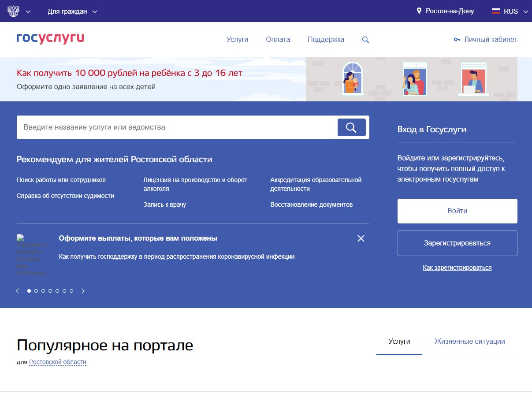Go to next slide arrow

[83, 291]
